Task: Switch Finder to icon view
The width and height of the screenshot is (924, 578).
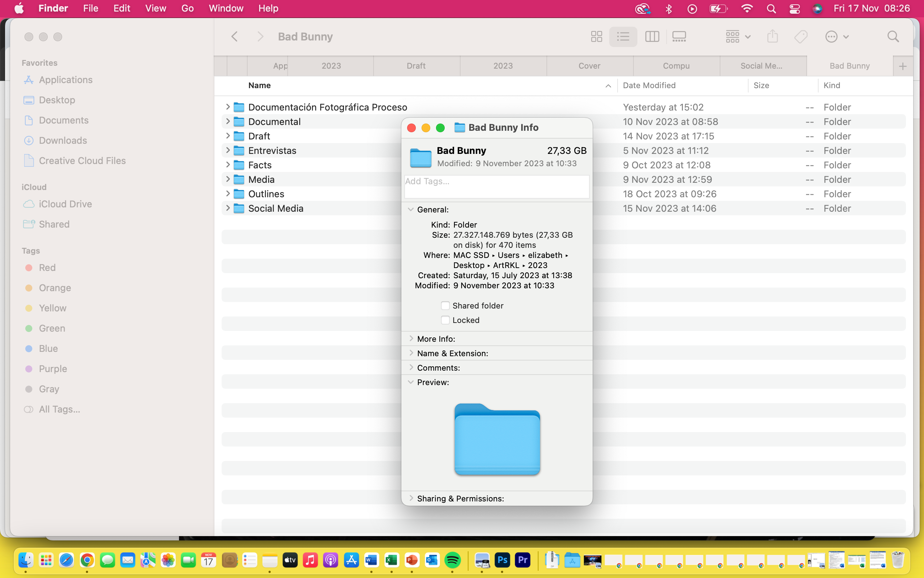Action: tap(596, 37)
